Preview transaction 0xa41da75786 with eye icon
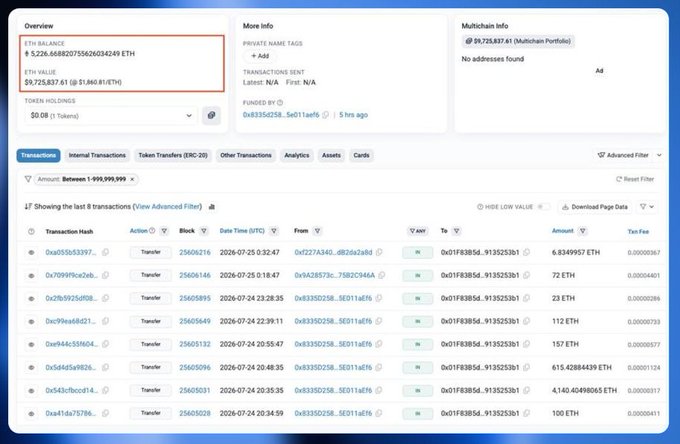The height and width of the screenshot is (444, 680). point(31,413)
